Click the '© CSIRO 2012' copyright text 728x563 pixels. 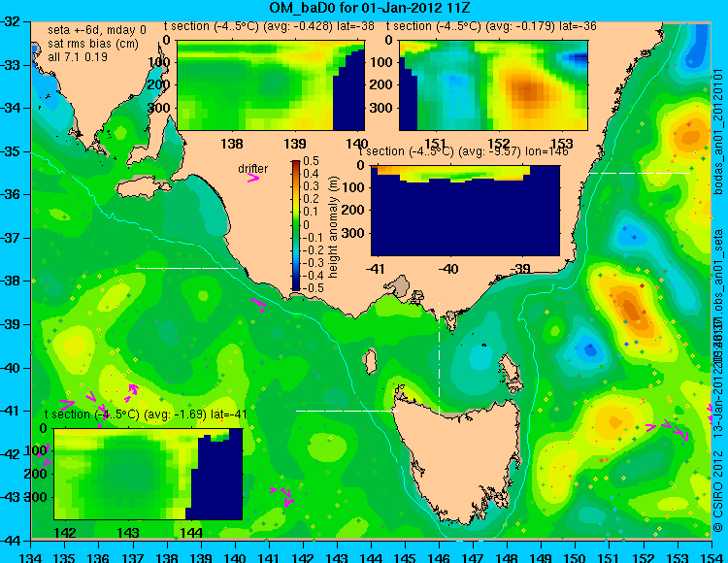[x=718, y=491]
